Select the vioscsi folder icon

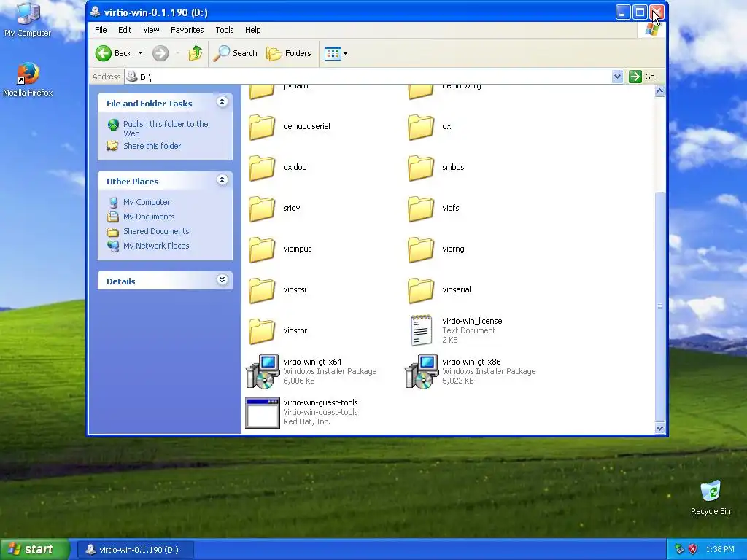tap(262, 290)
